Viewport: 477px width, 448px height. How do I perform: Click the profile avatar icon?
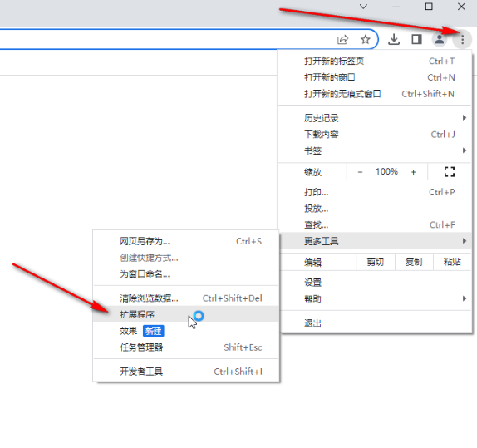(x=440, y=39)
